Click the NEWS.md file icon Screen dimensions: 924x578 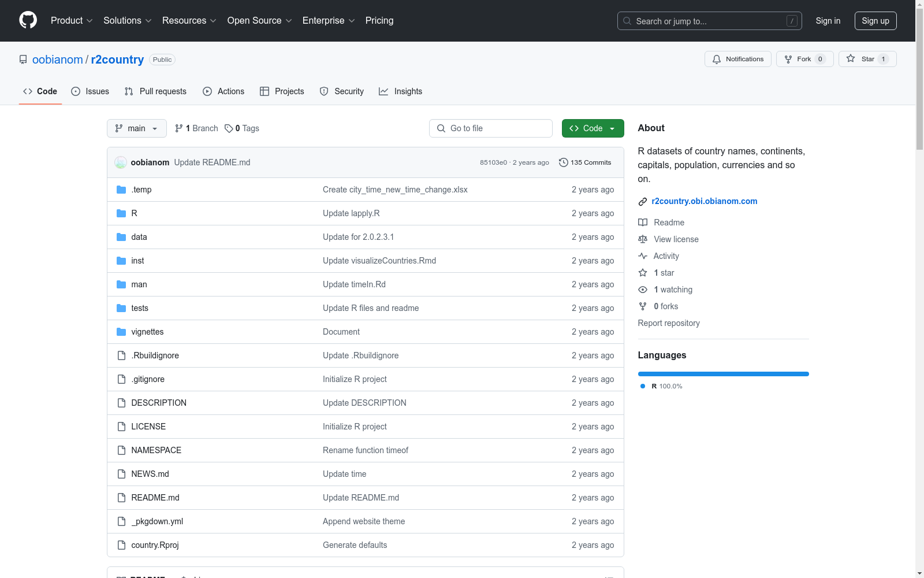(121, 474)
